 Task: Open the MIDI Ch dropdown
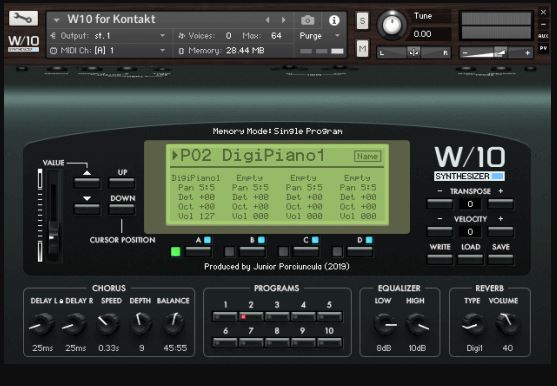point(108,50)
